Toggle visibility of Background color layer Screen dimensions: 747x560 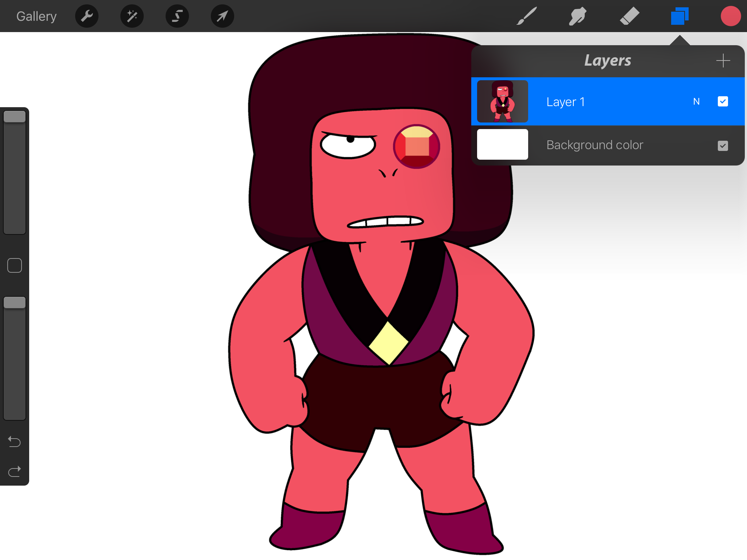pos(723,145)
